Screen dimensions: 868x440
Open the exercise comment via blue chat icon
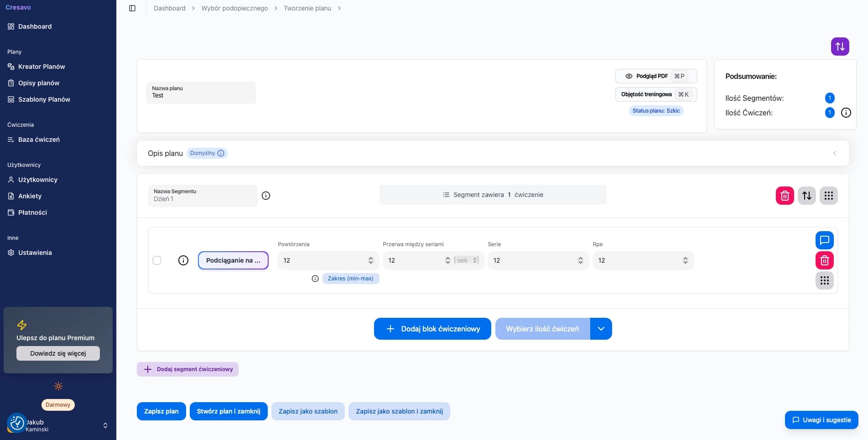(x=824, y=240)
